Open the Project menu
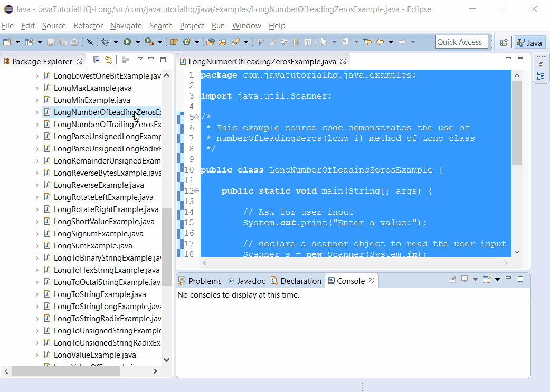550x392 pixels. click(x=192, y=26)
